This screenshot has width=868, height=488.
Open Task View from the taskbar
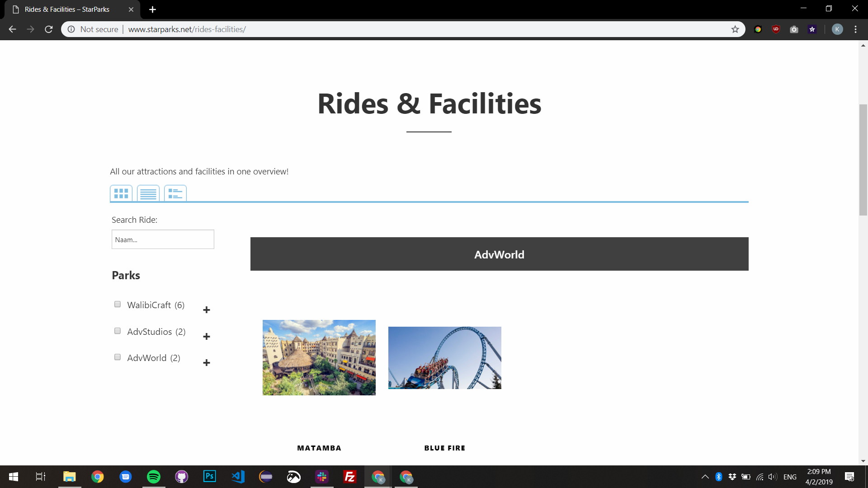[41, 477]
